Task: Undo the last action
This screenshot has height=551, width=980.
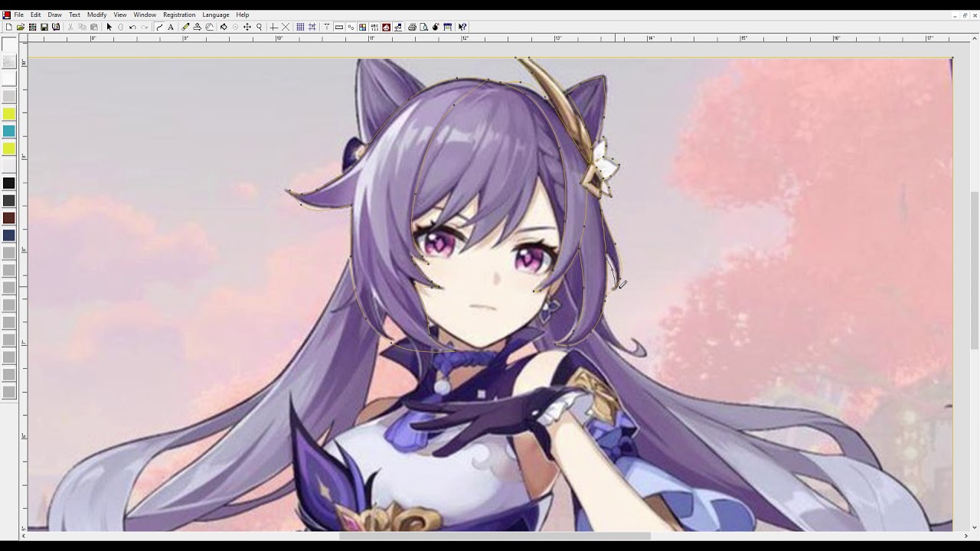Action: click(x=132, y=27)
